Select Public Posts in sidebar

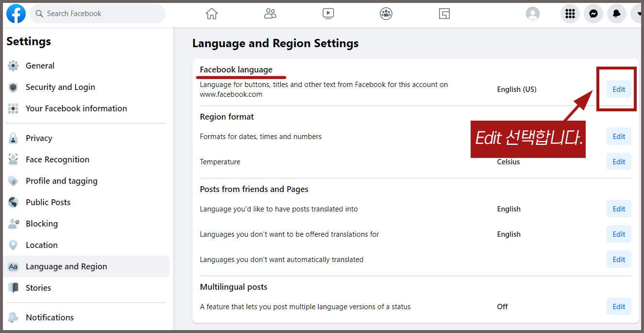[x=86, y=202]
